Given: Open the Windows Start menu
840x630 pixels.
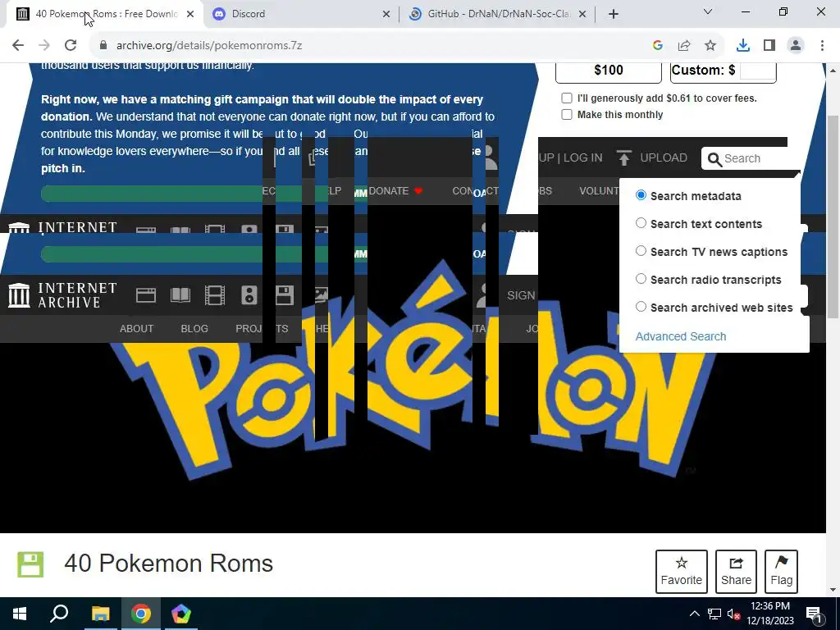Looking at the screenshot, I should click(x=20, y=614).
